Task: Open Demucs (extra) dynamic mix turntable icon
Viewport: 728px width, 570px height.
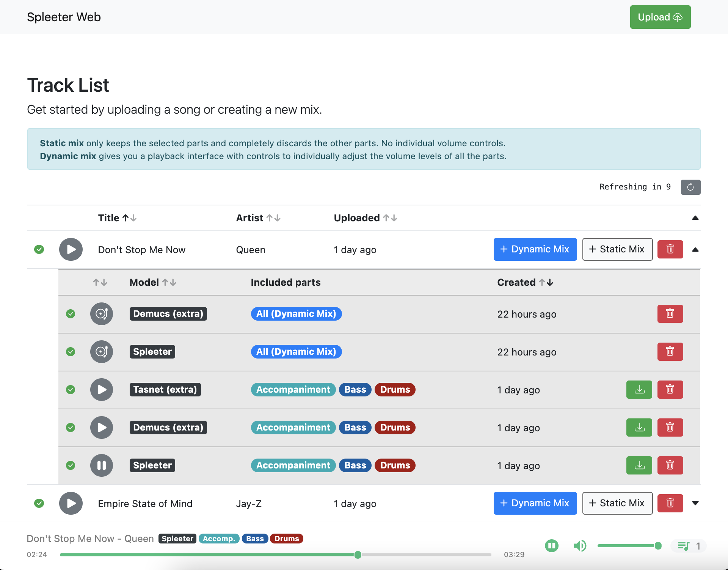Action: click(101, 314)
